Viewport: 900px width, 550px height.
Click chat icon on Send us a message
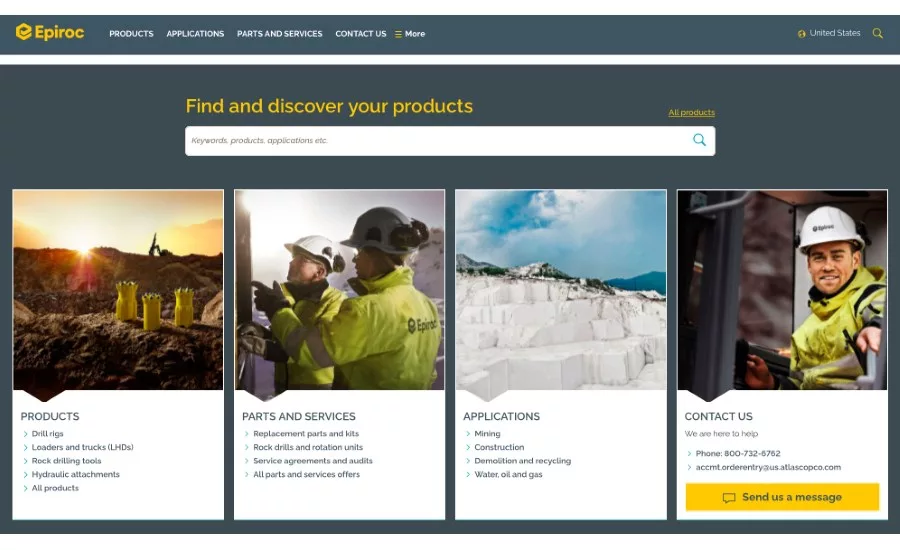click(729, 498)
